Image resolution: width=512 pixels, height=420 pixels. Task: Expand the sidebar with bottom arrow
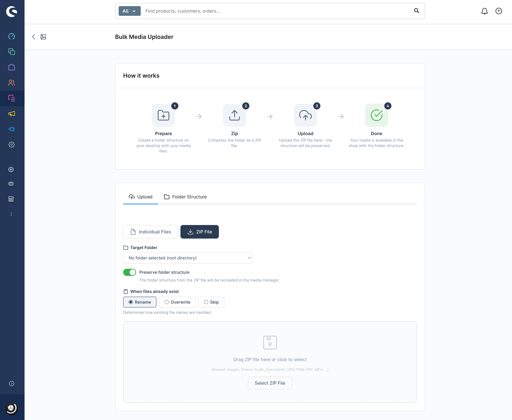pyautogui.click(x=12, y=384)
